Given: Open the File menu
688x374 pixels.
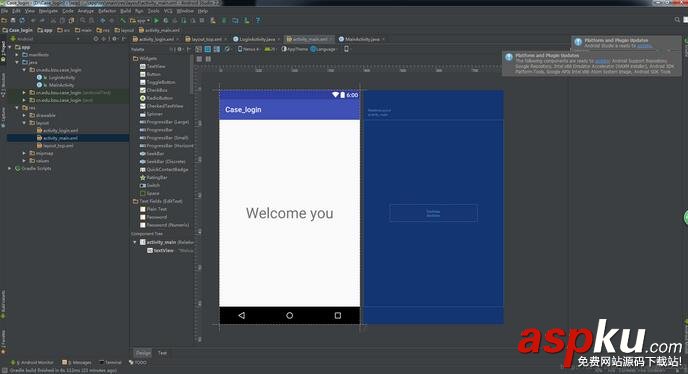Looking at the screenshot, I should (4, 11).
